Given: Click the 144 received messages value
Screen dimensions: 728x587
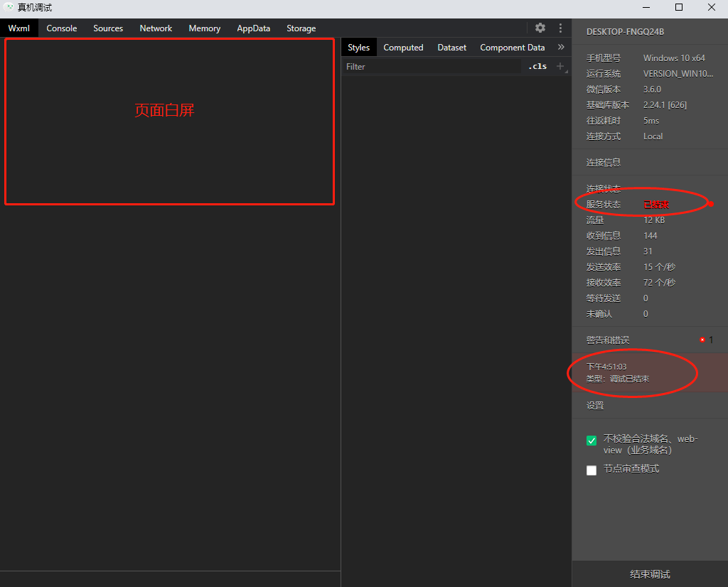Looking at the screenshot, I should [651, 236].
